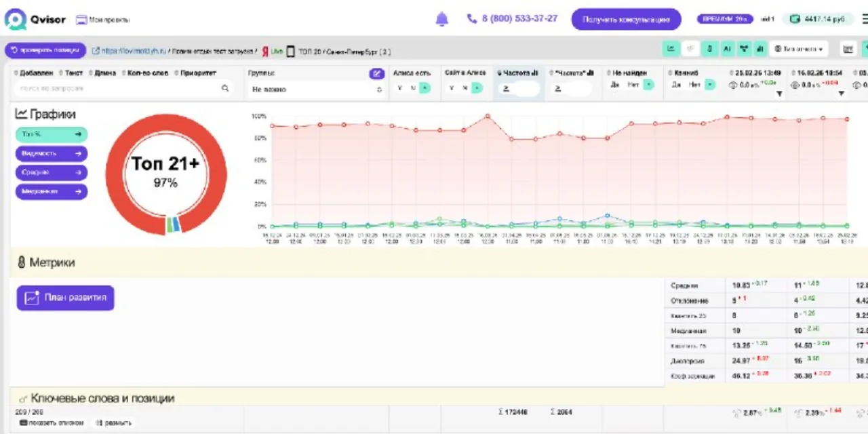This screenshot has height=434, width=868.
Task: Expand the 25.02.26 date column arrow
Action: pyautogui.click(x=779, y=94)
